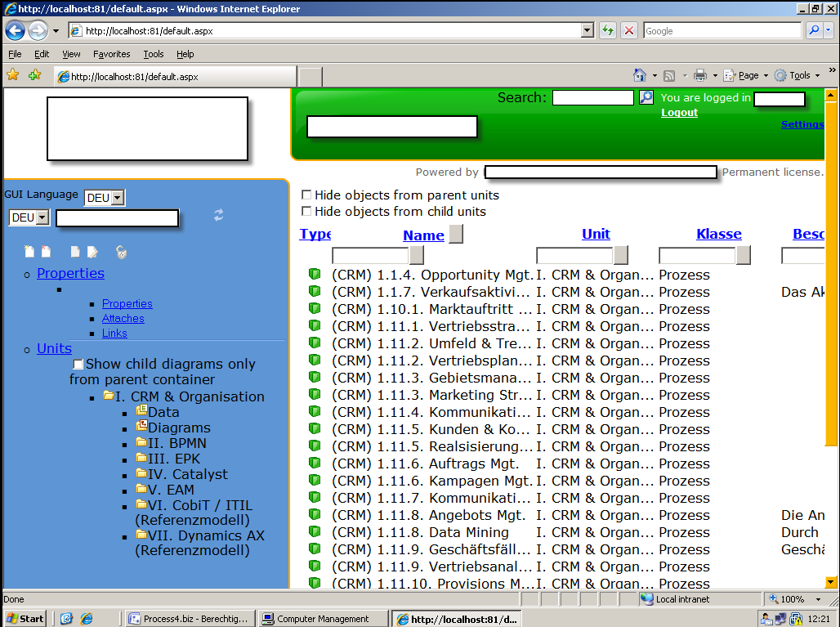Click the IE refresh page icon
The height and width of the screenshot is (627, 840).
[607, 30]
